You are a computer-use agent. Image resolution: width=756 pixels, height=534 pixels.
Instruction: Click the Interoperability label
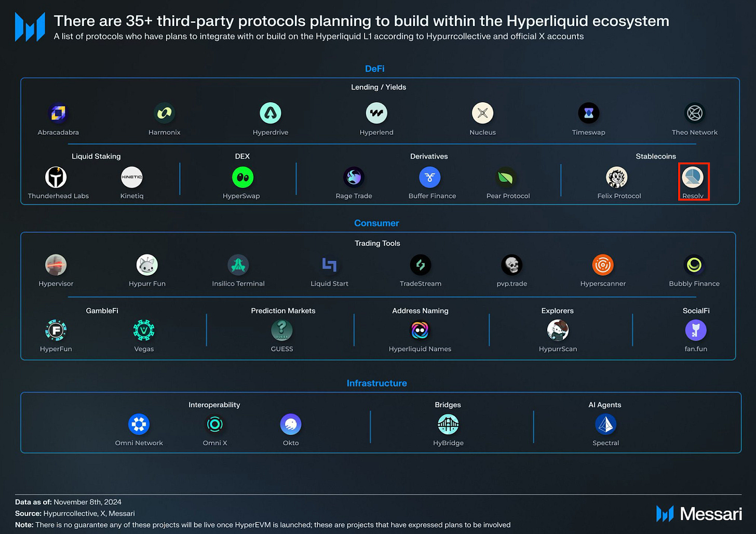(214, 405)
